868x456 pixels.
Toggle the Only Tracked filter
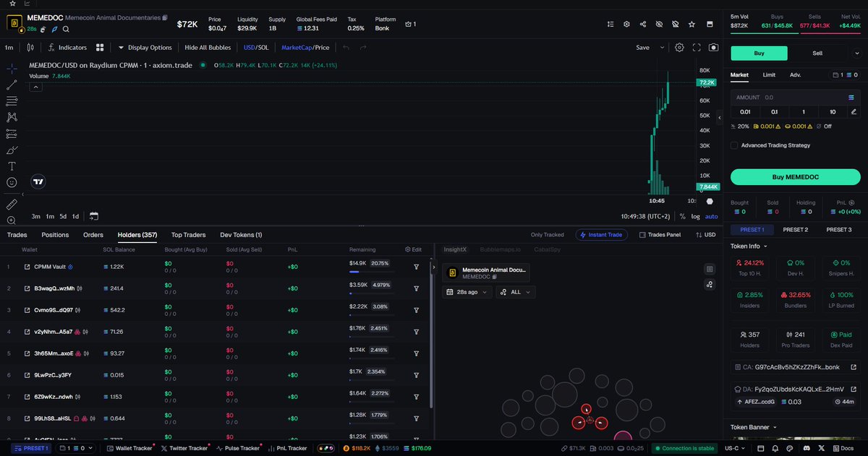click(x=547, y=235)
